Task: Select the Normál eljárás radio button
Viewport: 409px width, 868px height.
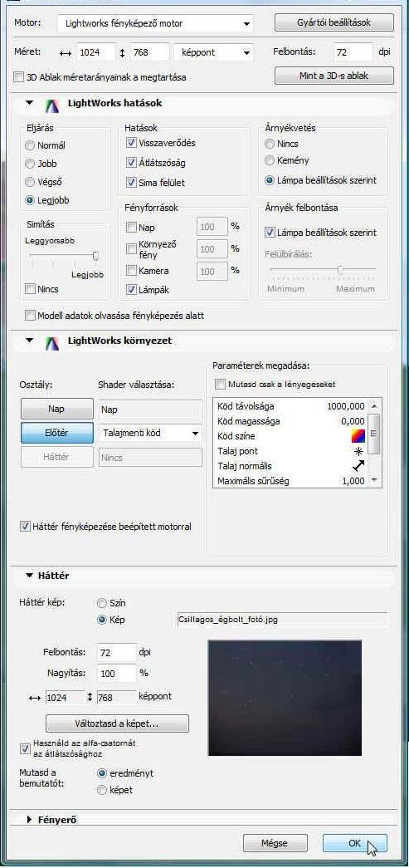Action: pyautogui.click(x=31, y=145)
